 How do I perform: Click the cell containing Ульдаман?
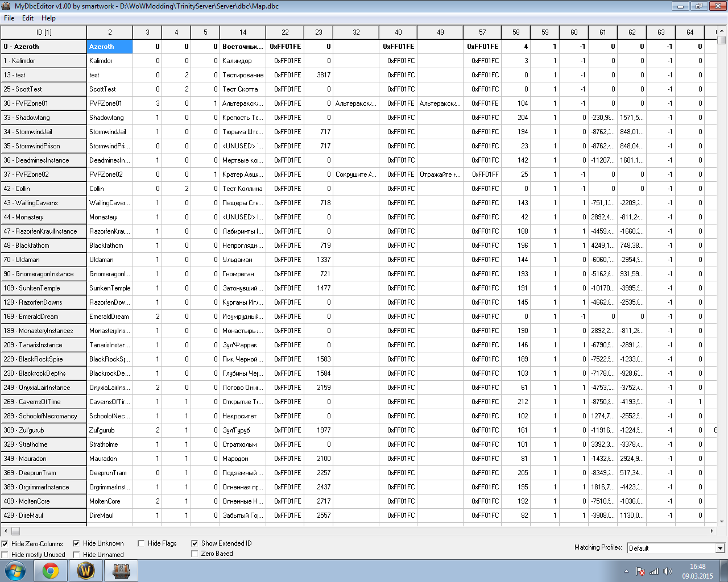(243, 260)
